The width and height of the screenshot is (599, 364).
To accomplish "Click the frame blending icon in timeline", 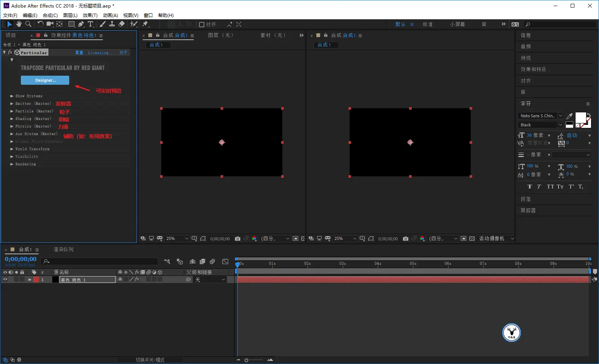I will 202,261.
